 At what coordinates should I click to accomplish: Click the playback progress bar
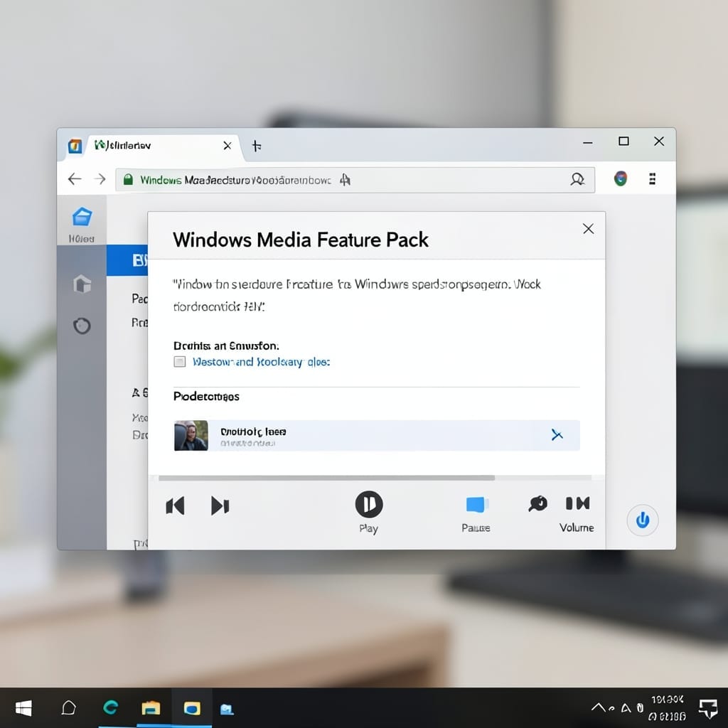click(x=375, y=478)
